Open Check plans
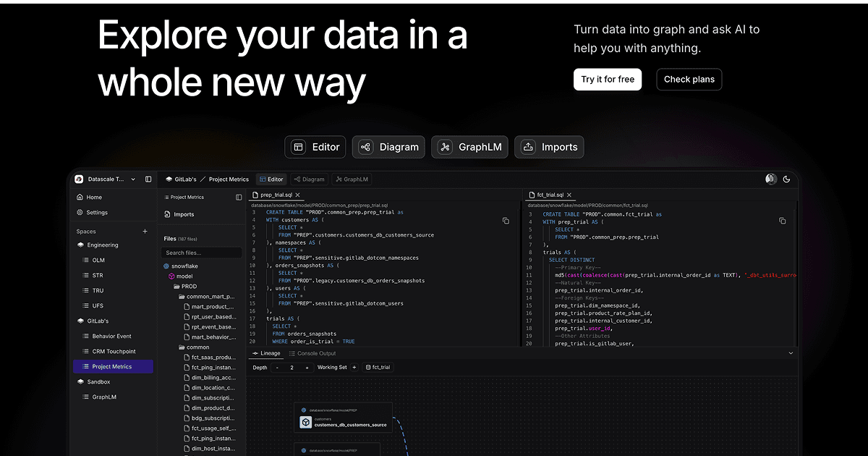This screenshot has height=456, width=868. tap(689, 79)
